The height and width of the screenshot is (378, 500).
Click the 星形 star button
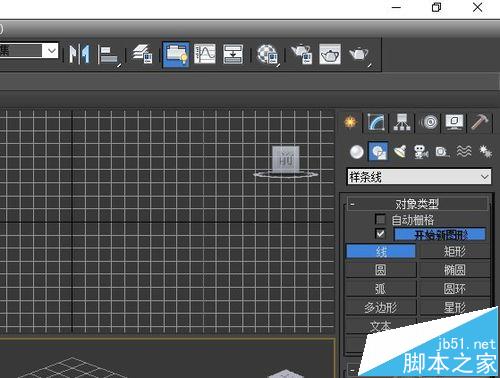point(454,307)
